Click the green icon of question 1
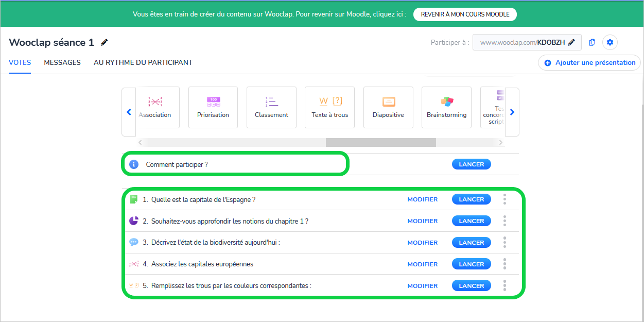The width and height of the screenshot is (644, 322). [x=134, y=199]
